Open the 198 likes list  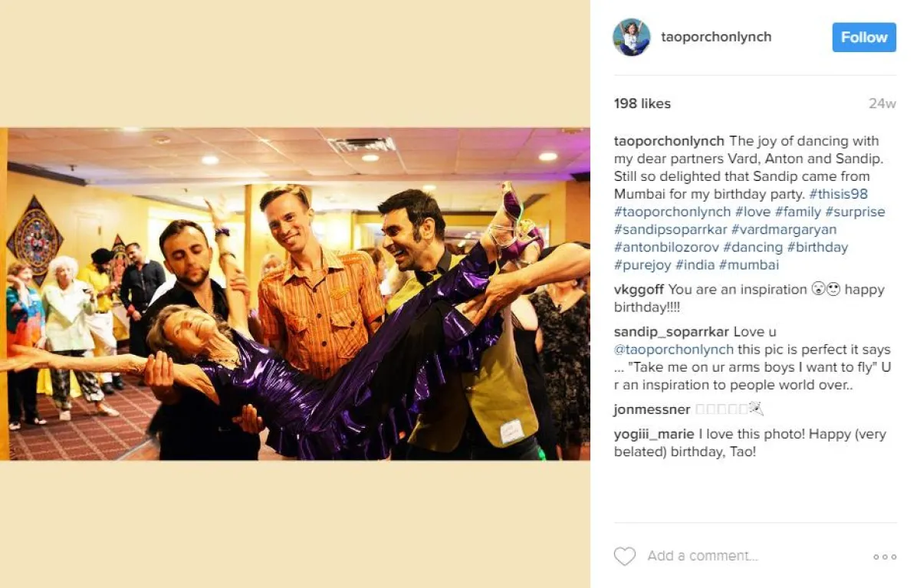pos(642,103)
